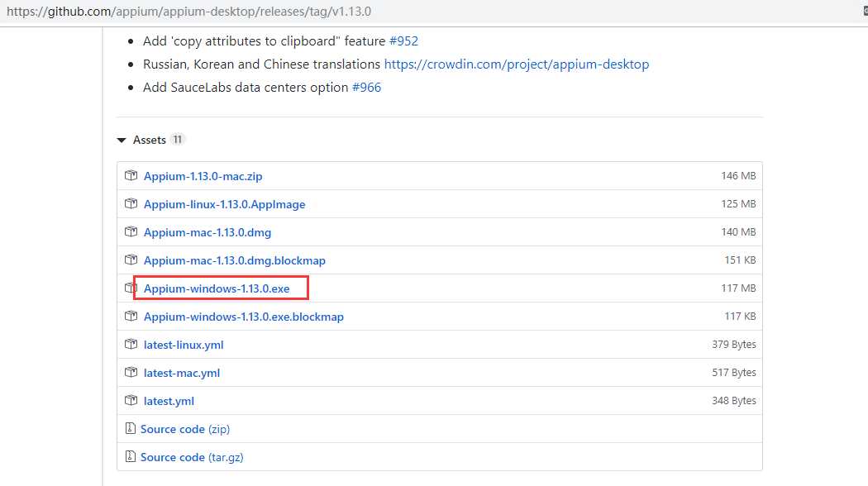Click the 125 MB size text
The image size is (868, 486).
tap(738, 203)
